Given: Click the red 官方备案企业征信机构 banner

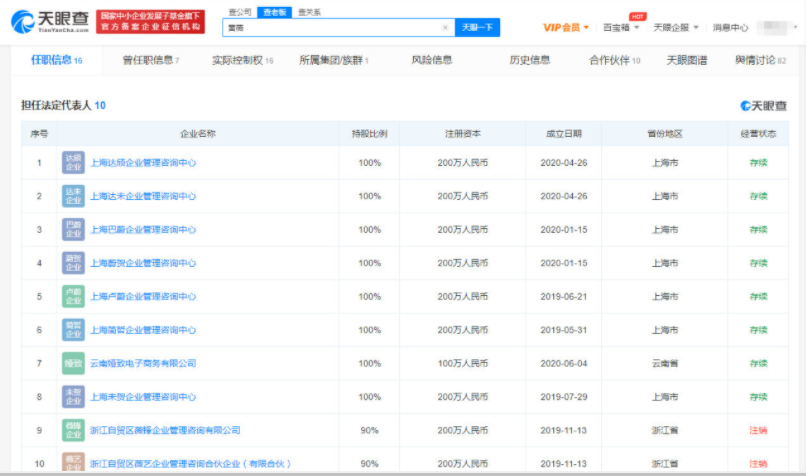Looking at the screenshot, I should click(150, 22).
